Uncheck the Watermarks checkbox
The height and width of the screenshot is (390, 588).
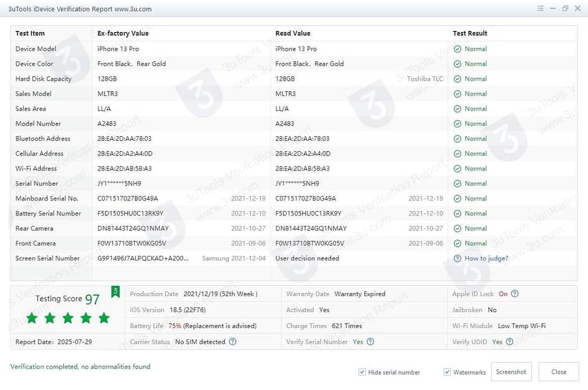447,372
